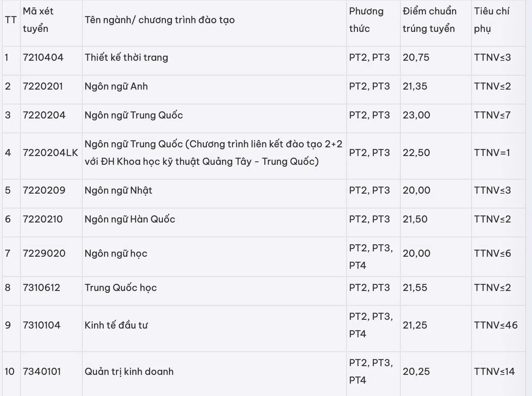Image resolution: width=532 pixels, height=396 pixels.
Task: Click the TTNV≤46 criteria cell
Action: click(496, 325)
